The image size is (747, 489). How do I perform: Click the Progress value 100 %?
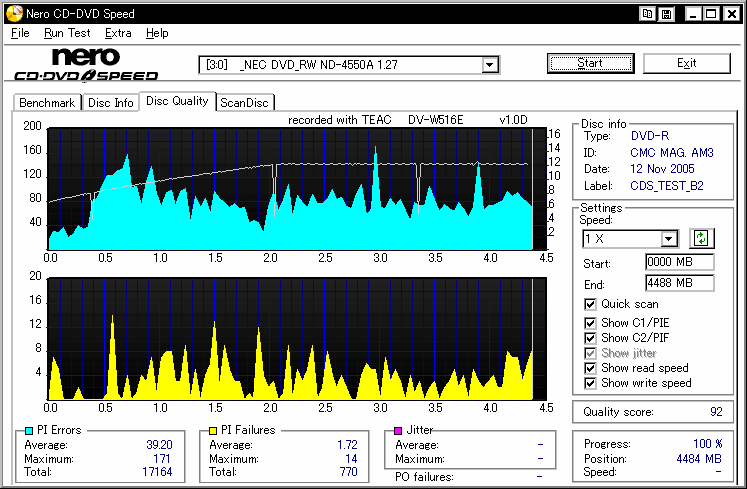point(707,444)
